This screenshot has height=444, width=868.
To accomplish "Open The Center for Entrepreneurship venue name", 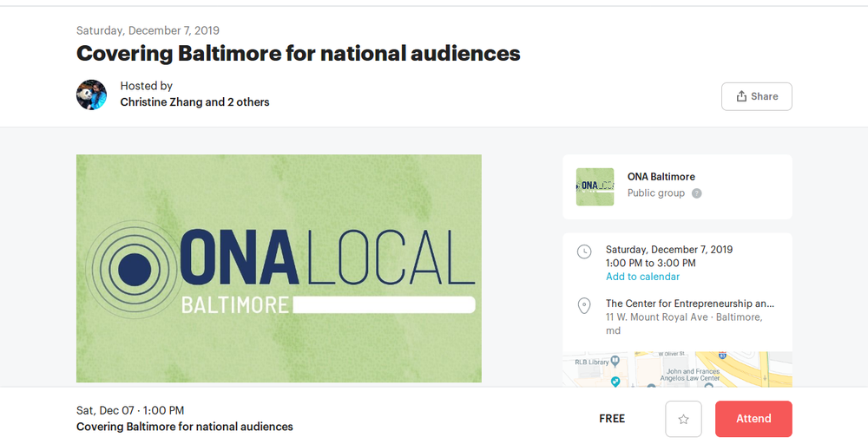I will pos(690,303).
